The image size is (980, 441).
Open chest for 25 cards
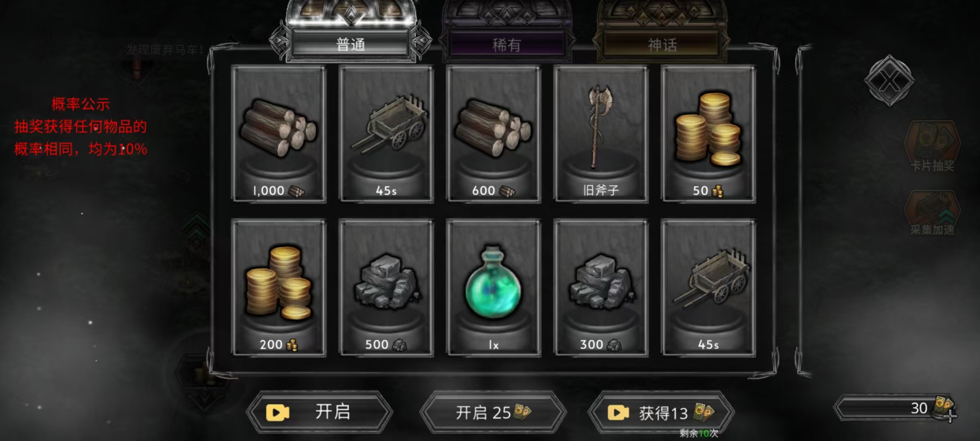pyautogui.click(x=493, y=412)
